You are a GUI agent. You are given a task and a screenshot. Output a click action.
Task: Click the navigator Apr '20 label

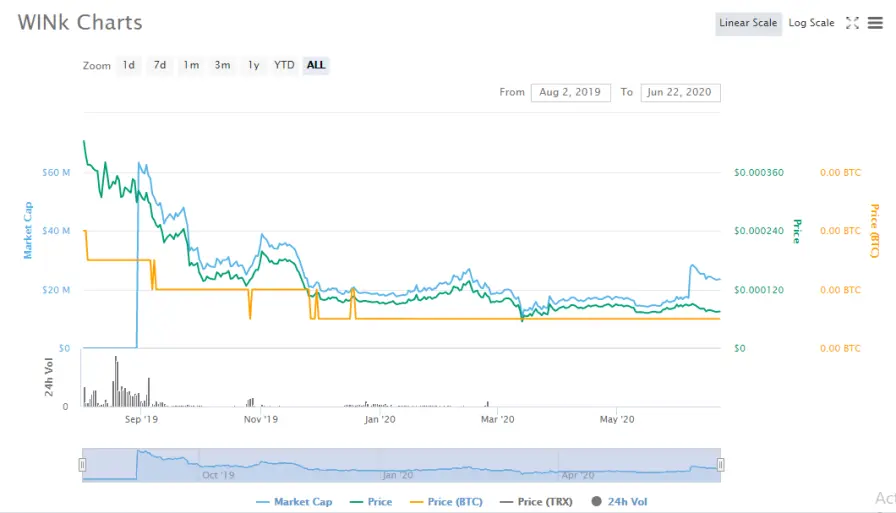point(578,475)
